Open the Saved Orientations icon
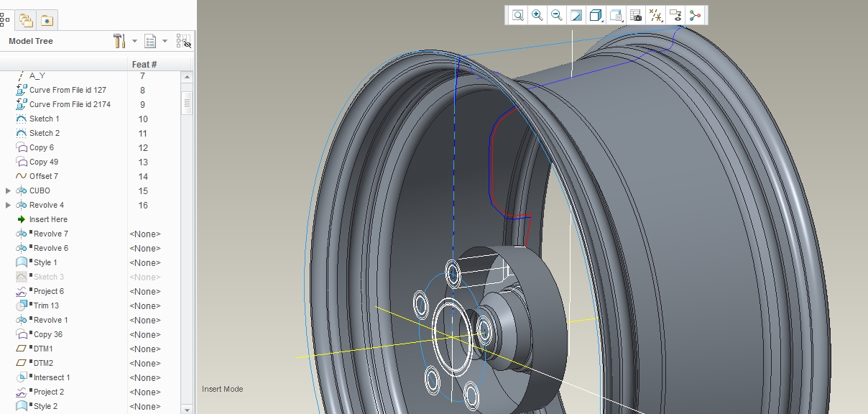Screen dimensions: 868x414 point(616,15)
